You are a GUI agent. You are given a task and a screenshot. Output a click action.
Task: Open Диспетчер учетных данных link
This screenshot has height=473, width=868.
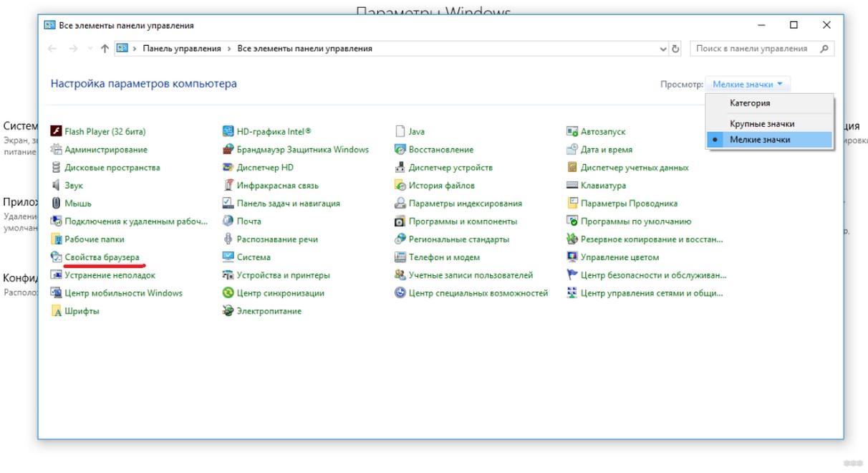[x=635, y=168]
